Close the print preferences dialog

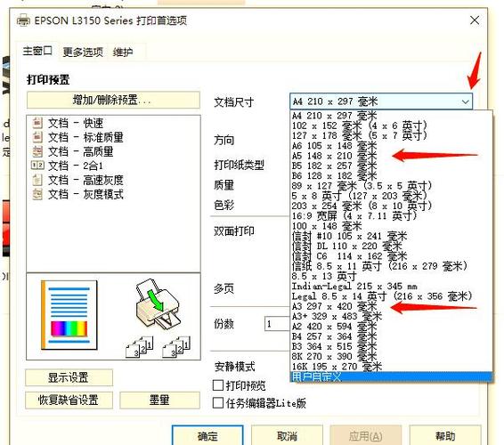click(475, 20)
